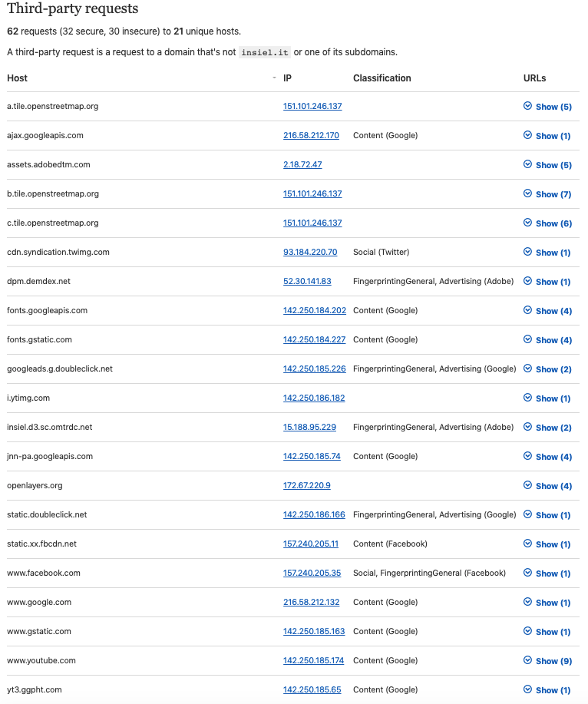Open IP link 151.101.246.137 for a.tile.openstreetmap.org

(x=312, y=107)
